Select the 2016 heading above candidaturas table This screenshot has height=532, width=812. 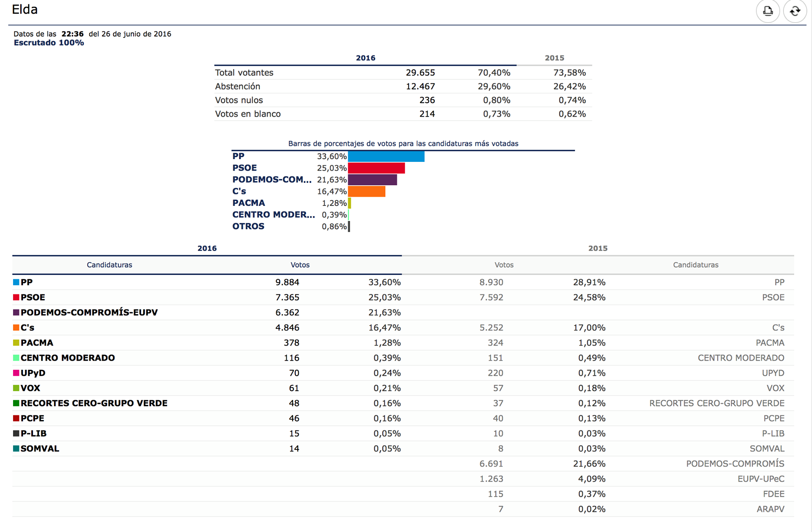pyautogui.click(x=207, y=248)
